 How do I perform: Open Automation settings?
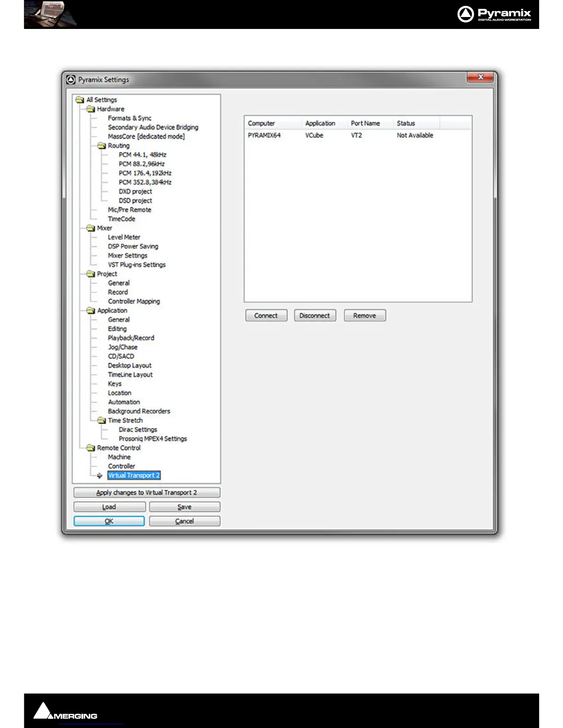click(124, 402)
